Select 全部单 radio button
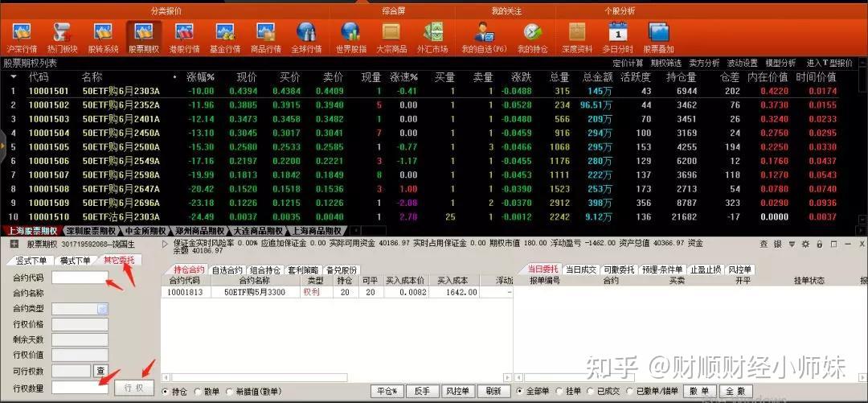Image resolution: width=868 pixels, height=403 pixels. click(520, 392)
